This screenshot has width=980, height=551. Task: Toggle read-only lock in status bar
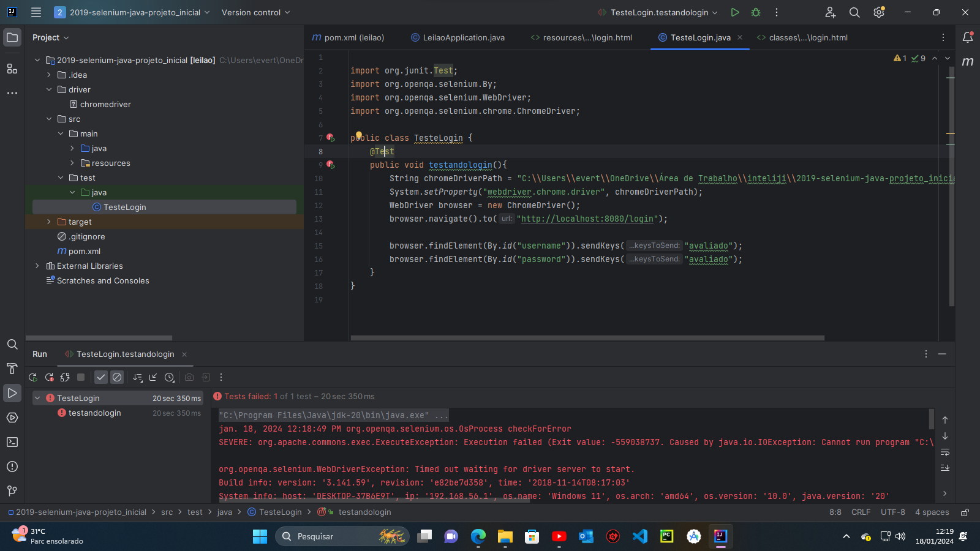[965, 512]
